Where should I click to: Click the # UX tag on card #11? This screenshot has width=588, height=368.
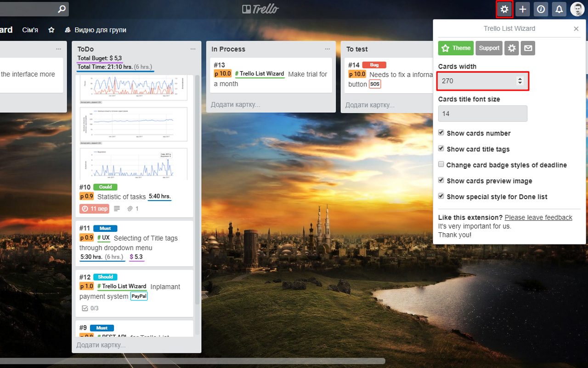[x=104, y=238]
